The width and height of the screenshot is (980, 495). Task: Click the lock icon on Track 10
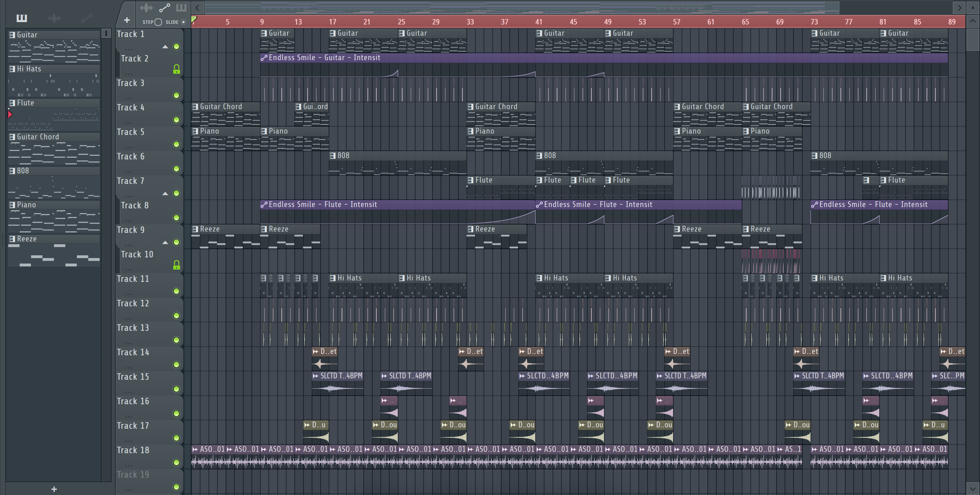point(176,265)
